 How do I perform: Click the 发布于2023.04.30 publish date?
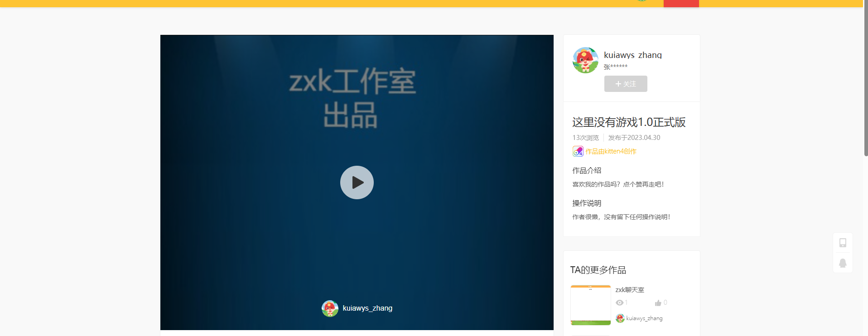[x=634, y=138]
